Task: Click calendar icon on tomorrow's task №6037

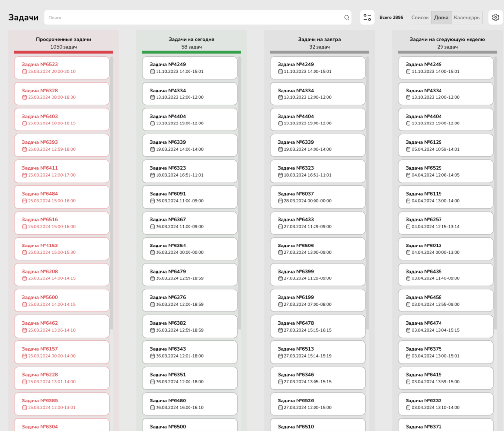Action: 280,201
